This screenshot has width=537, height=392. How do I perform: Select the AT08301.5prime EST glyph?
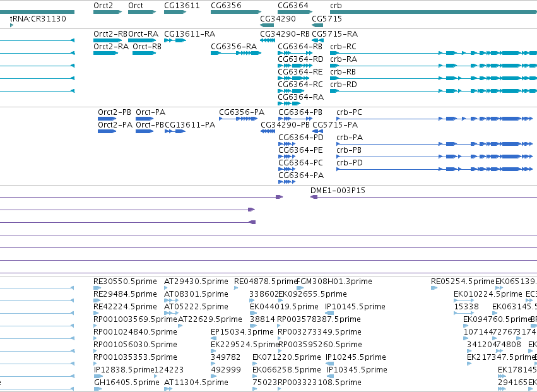[x=171, y=300]
